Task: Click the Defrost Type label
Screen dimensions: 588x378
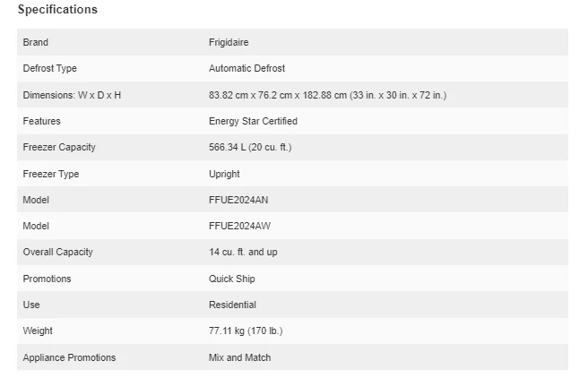Action: [49, 68]
